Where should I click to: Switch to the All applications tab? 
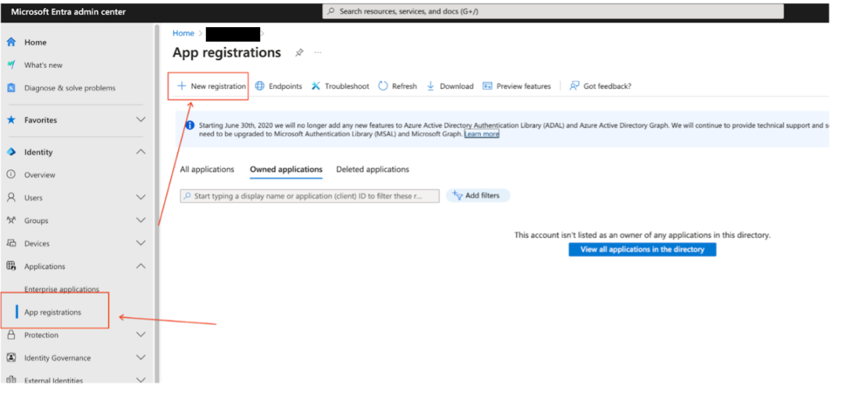pos(207,169)
